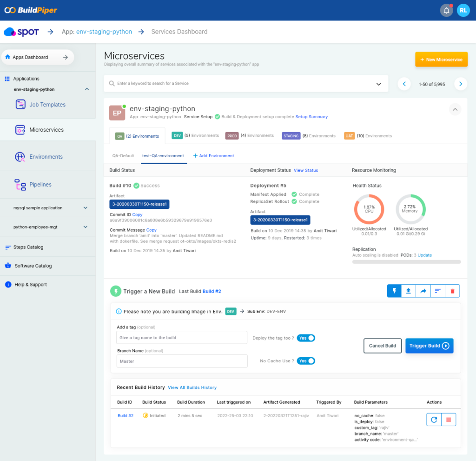Click the upload deploy icon in toolbar

pyautogui.click(x=409, y=291)
